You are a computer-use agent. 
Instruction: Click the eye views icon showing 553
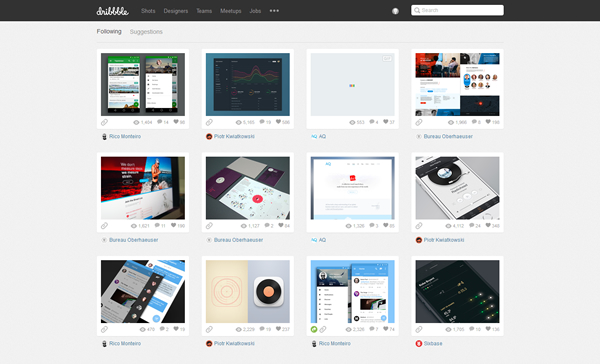[352, 122]
